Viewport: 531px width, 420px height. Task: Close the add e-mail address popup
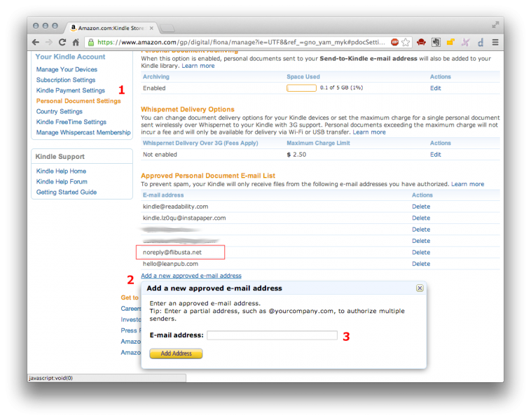coord(420,288)
